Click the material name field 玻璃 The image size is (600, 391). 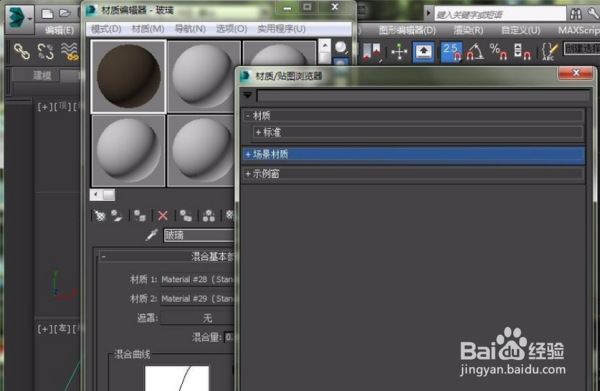(x=199, y=235)
